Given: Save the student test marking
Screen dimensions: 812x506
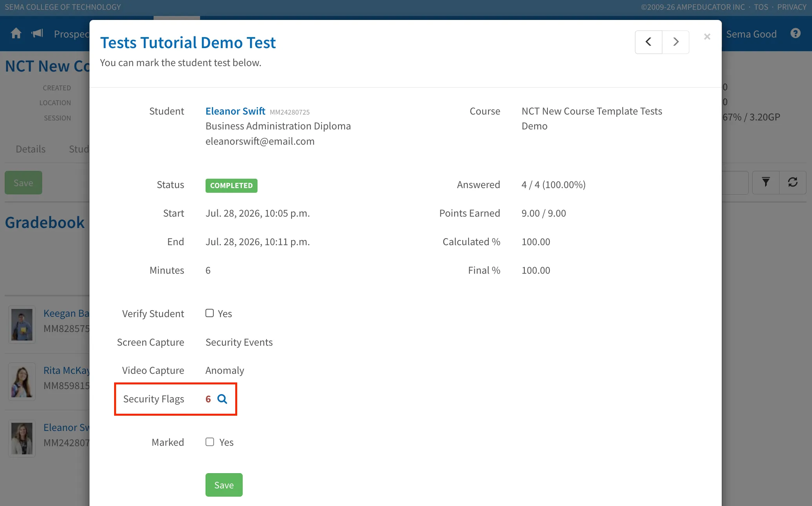Looking at the screenshot, I should [224, 485].
